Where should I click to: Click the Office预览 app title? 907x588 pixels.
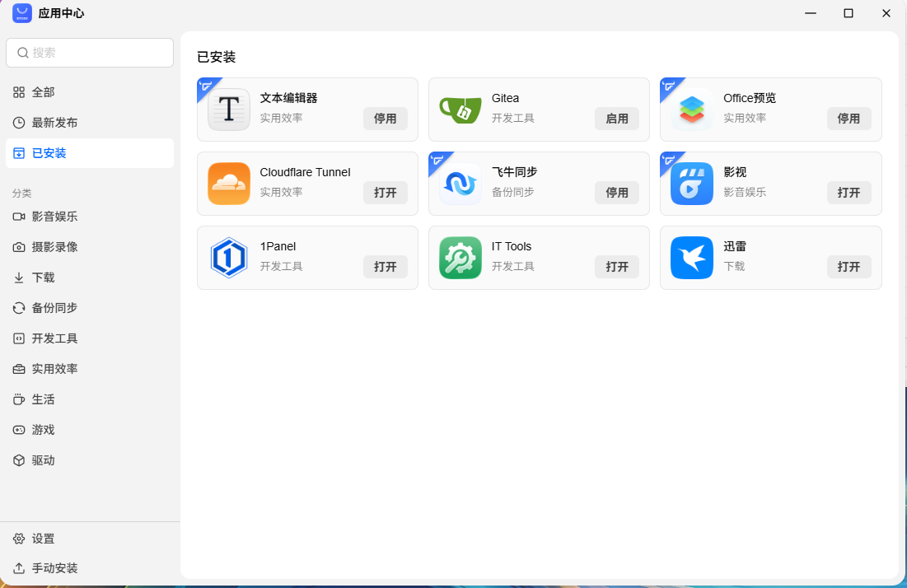(750, 98)
